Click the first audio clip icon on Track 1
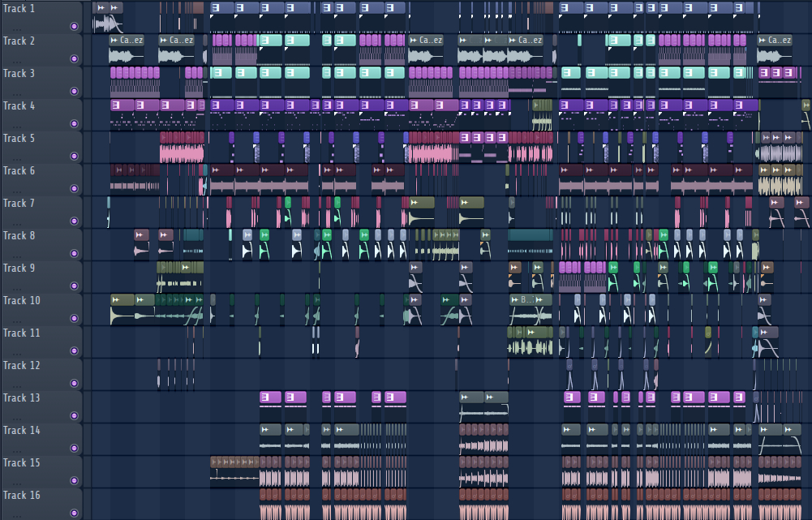This screenshot has width=812, height=520. click(x=100, y=7)
